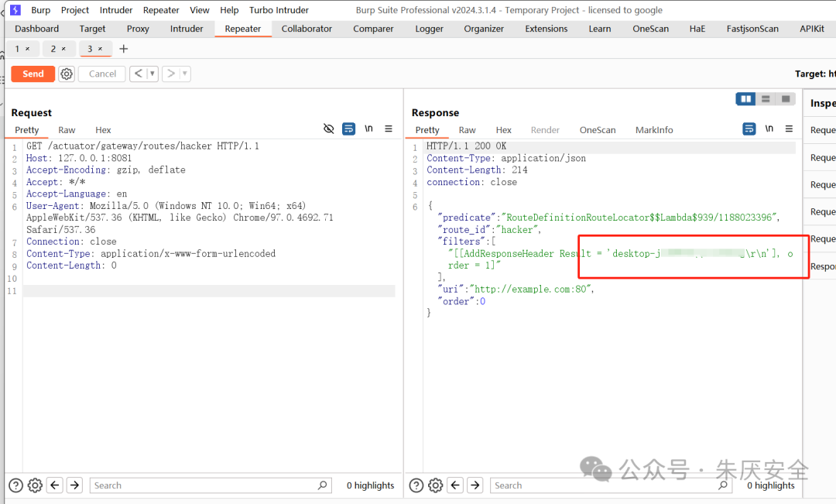
Task: Open search settings gear below Request panel
Action: tap(35, 485)
